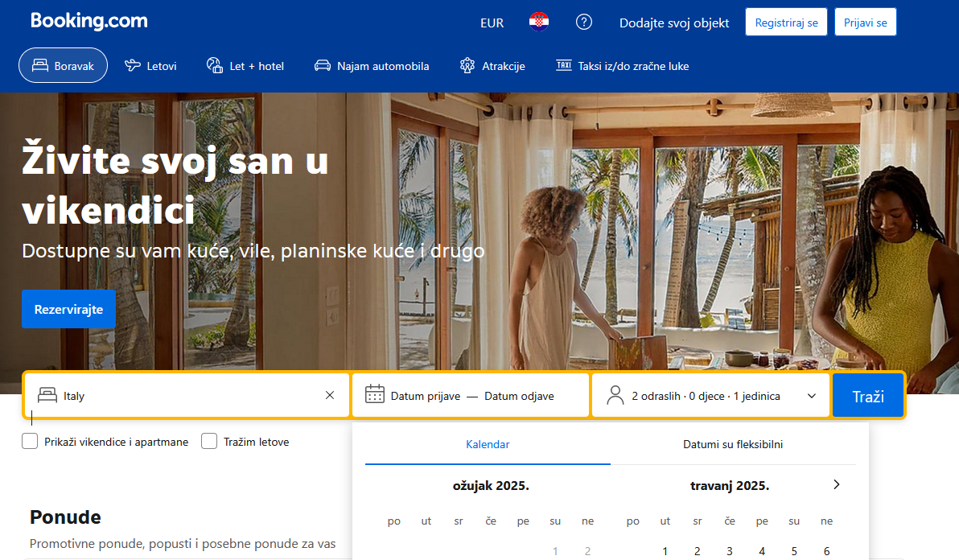Viewport: 959px width, 560px height.
Task: Open the Najam automobila tab
Action: tap(372, 65)
